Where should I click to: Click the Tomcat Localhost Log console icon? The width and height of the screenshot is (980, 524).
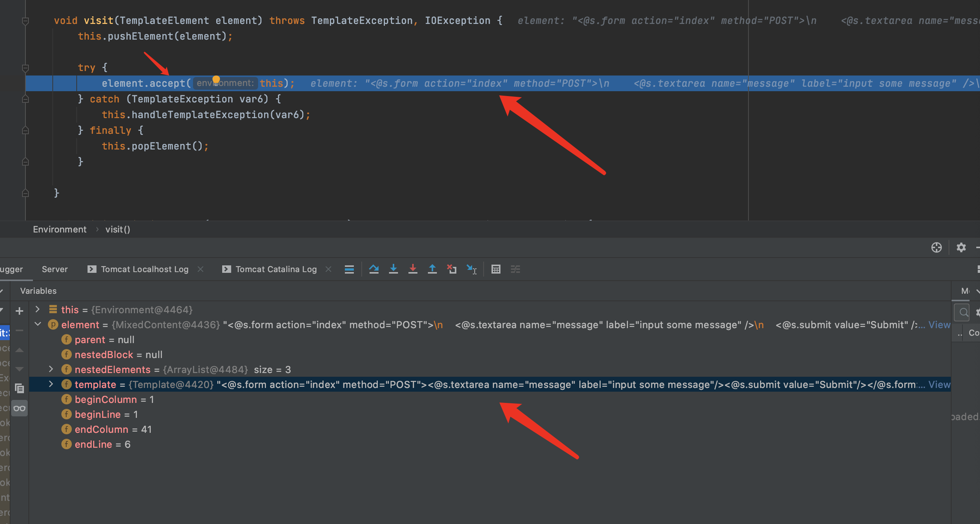click(x=92, y=269)
